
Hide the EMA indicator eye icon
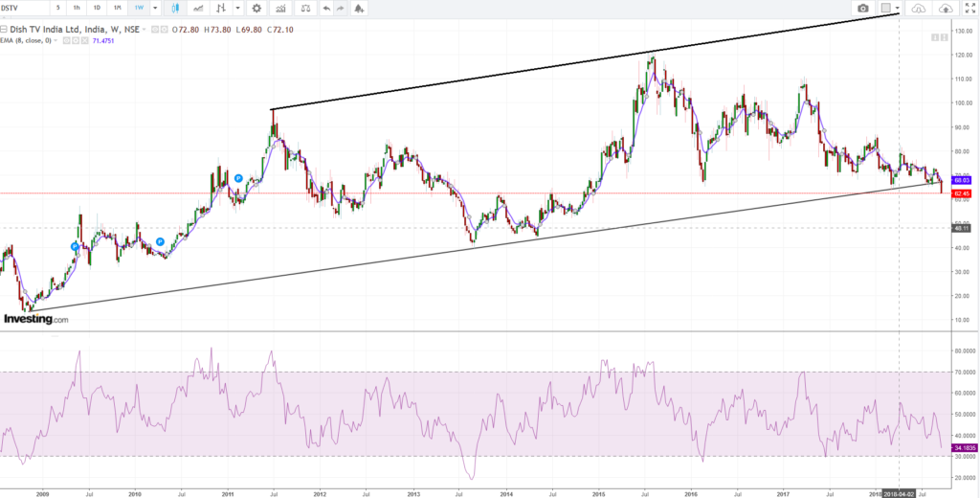click(x=67, y=40)
